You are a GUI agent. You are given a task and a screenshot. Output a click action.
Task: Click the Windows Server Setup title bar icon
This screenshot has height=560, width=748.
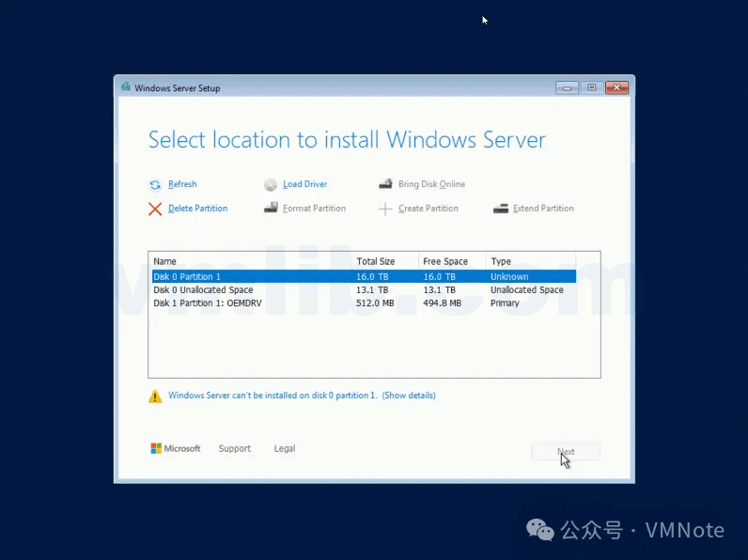click(x=126, y=88)
